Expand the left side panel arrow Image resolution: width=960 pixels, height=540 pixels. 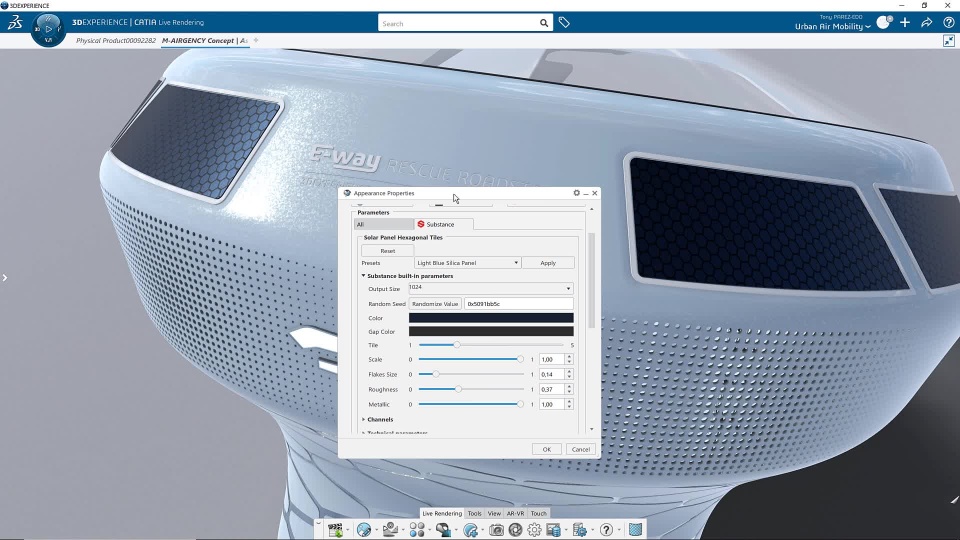pos(5,278)
